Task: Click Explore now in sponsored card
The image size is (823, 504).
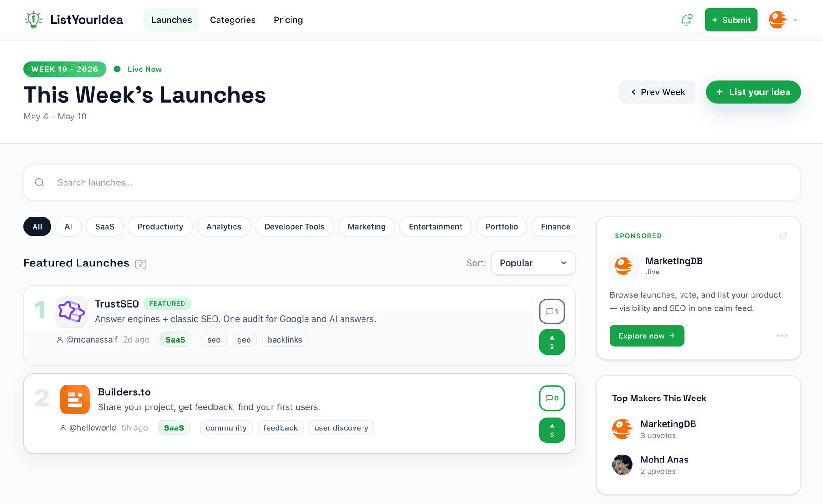Action: click(647, 336)
